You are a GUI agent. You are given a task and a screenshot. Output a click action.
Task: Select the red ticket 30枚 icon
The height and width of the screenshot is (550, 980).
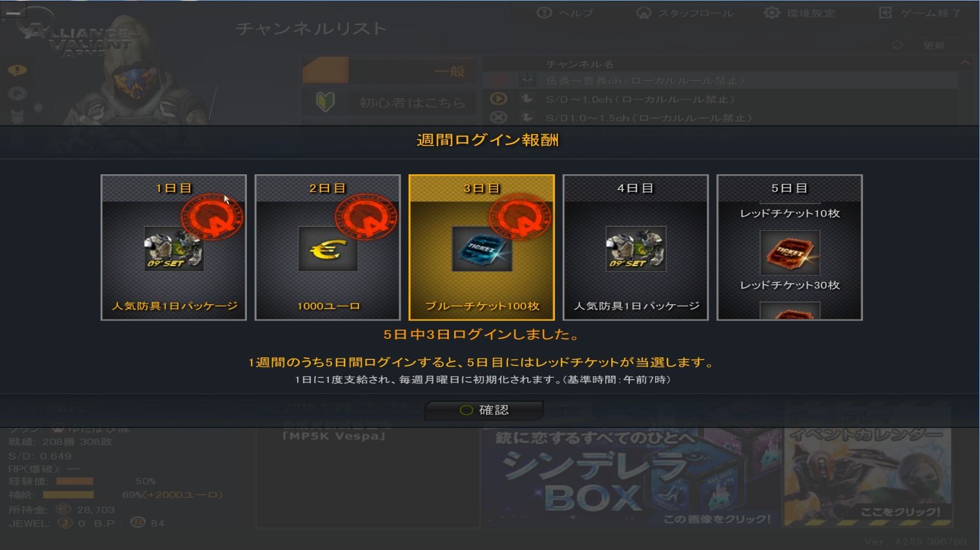789,253
